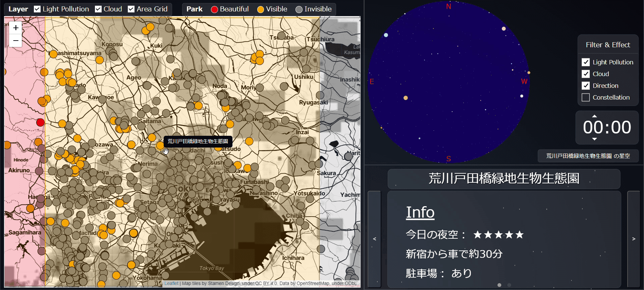Click the 駐車場： あり text
This screenshot has width=644, height=290.
pos(439,273)
